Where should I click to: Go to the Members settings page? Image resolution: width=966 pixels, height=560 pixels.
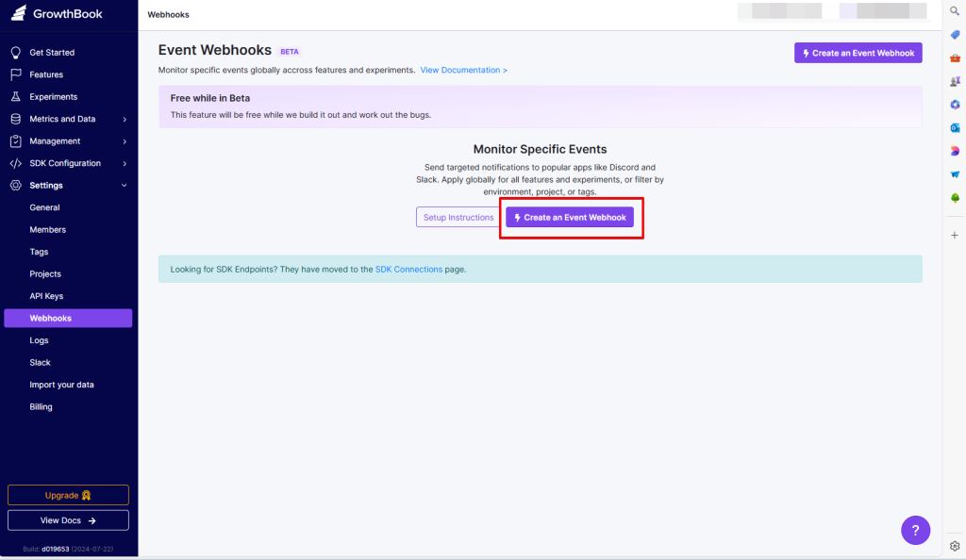point(47,230)
